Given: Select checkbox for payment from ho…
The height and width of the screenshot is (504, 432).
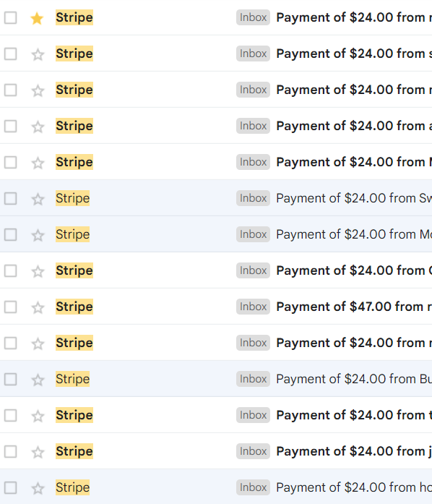Looking at the screenshot, I should coord(11,487).
